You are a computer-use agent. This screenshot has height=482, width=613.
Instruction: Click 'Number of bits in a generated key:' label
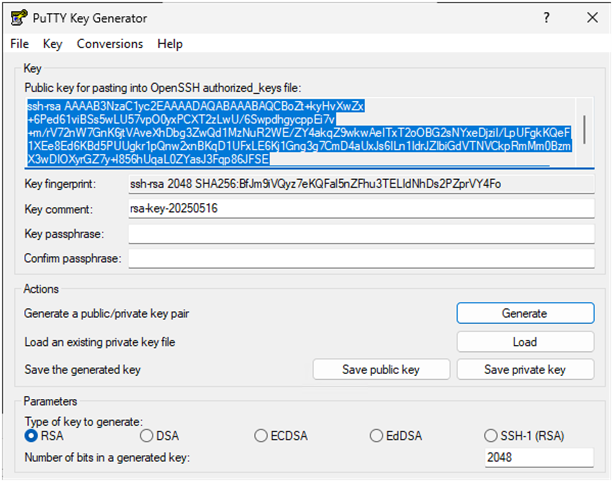107,457
